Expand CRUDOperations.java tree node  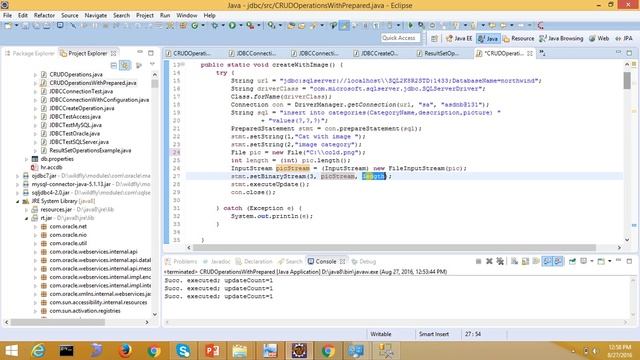(x=35, y=75)
